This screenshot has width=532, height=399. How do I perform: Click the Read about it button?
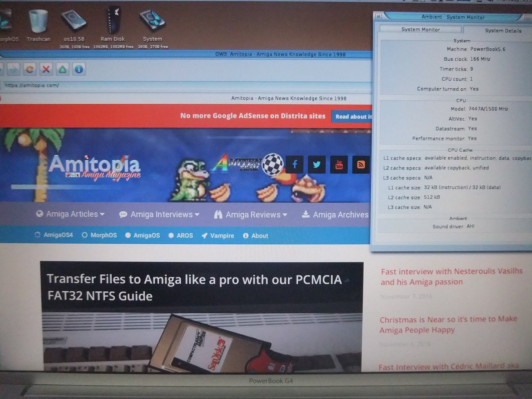[352, 117]
